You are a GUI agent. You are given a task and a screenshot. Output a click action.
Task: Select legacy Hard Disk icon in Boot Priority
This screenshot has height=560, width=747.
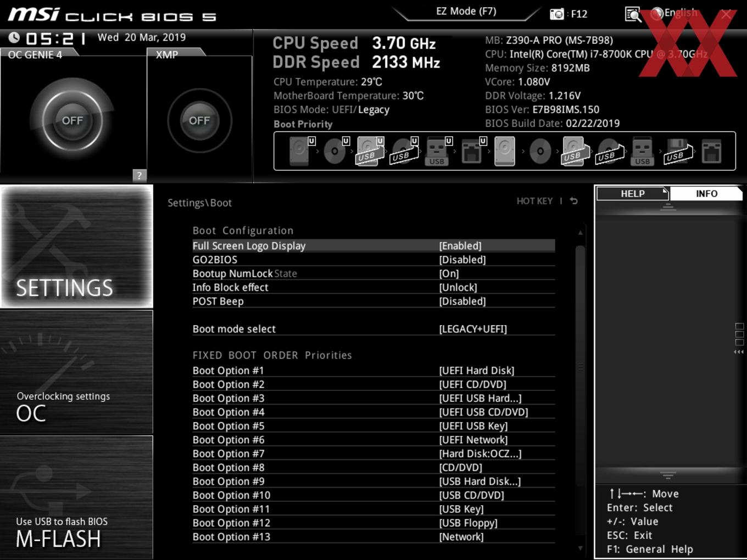click(505, 151)
